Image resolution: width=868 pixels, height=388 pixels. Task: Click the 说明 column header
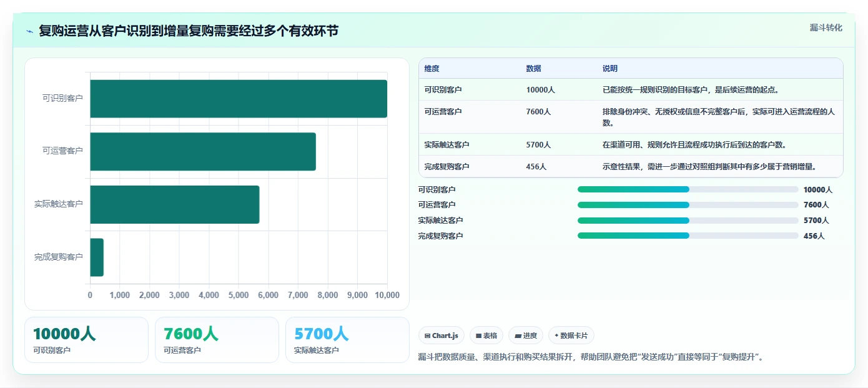point(610,69)
